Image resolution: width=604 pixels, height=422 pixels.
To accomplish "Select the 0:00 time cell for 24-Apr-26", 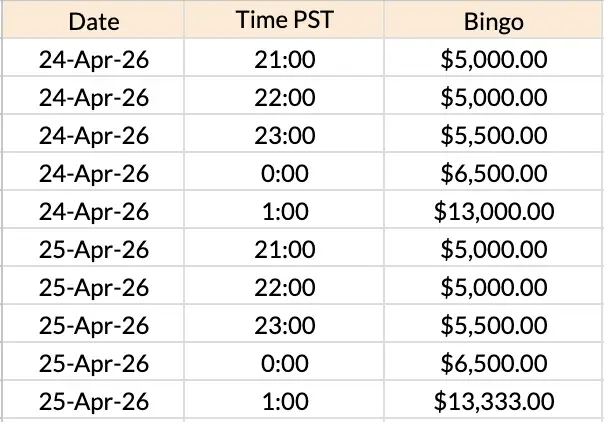I will 286,174.
